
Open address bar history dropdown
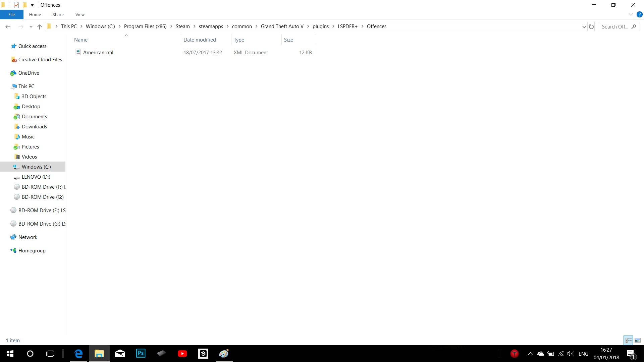coord(584,27)
